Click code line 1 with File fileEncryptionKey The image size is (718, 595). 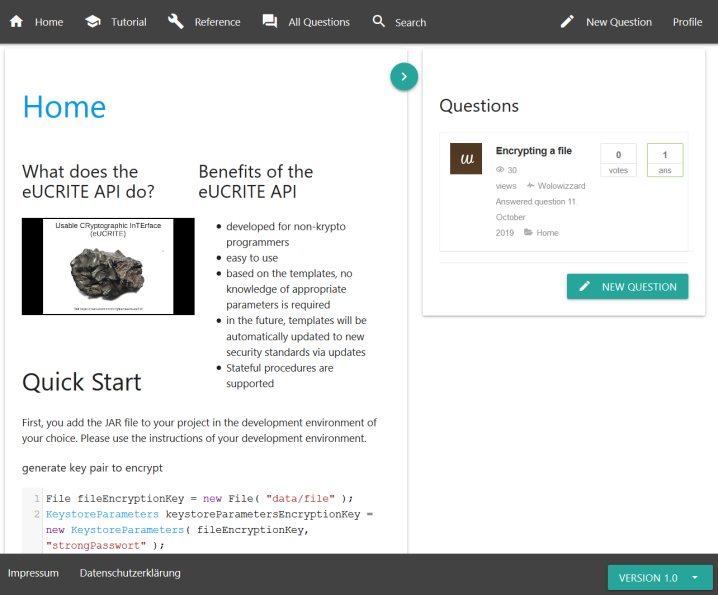[x=199, y=498]
